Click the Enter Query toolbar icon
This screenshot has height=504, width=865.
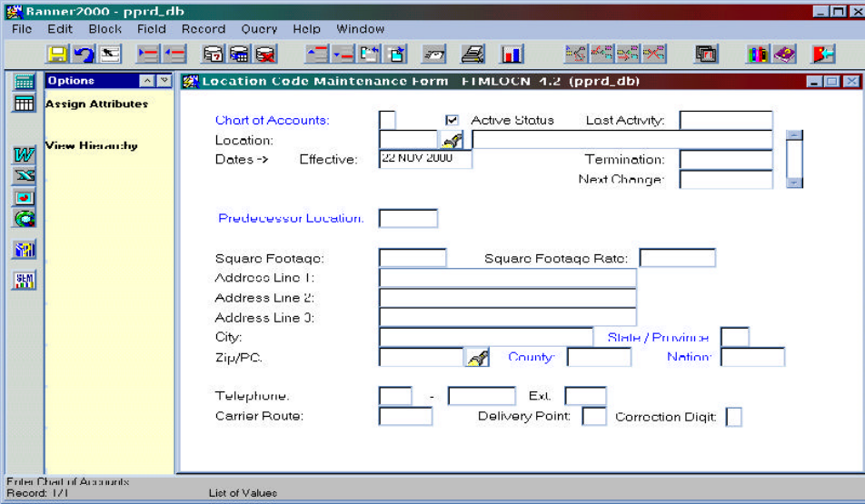[213, 54]
